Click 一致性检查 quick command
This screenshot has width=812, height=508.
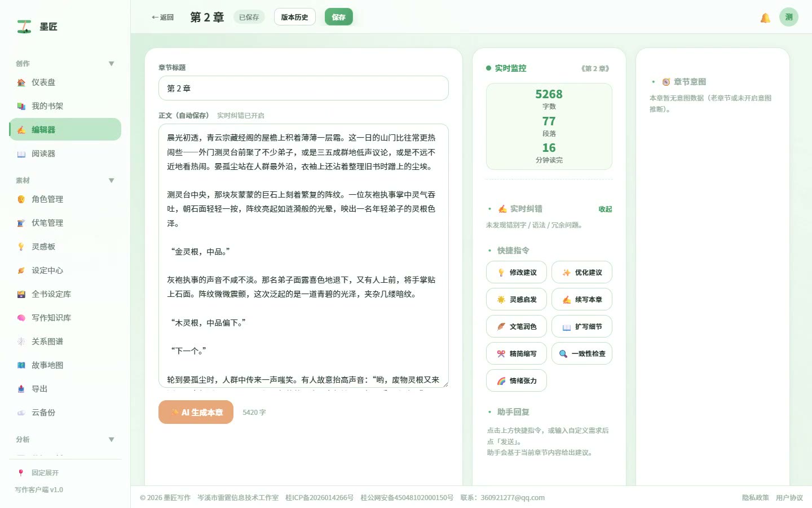[581, 353]
